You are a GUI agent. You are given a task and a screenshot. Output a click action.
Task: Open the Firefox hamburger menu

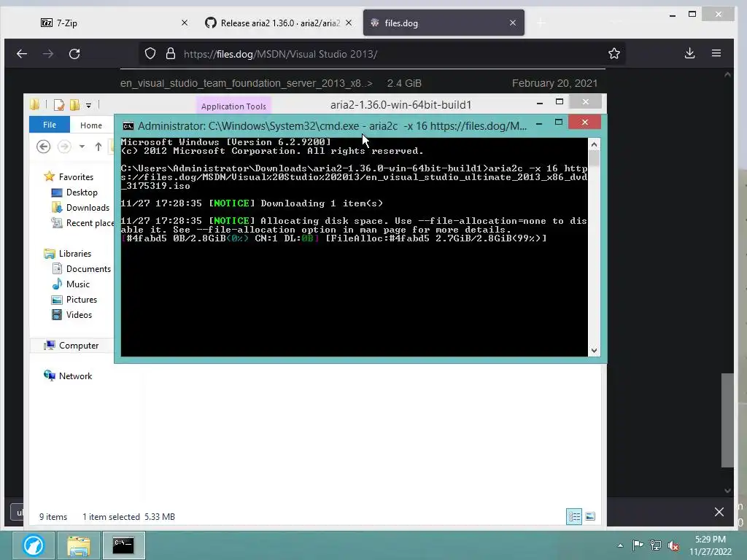[716, 53]
